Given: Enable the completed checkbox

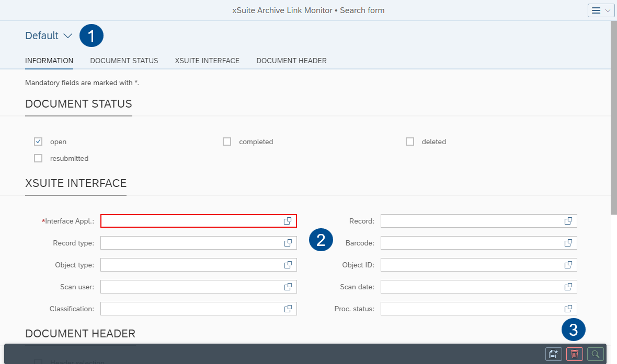Looking at the screenshot, I should (227, 142).
